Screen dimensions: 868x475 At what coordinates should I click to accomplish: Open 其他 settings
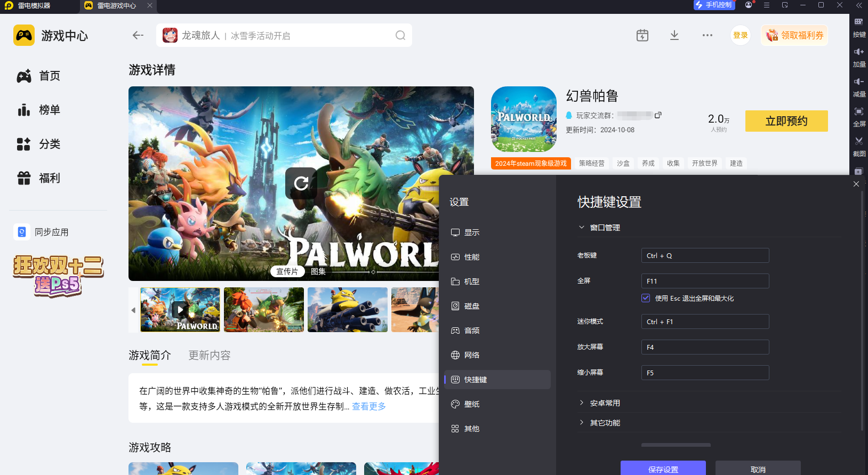click(x=497, y=429)
